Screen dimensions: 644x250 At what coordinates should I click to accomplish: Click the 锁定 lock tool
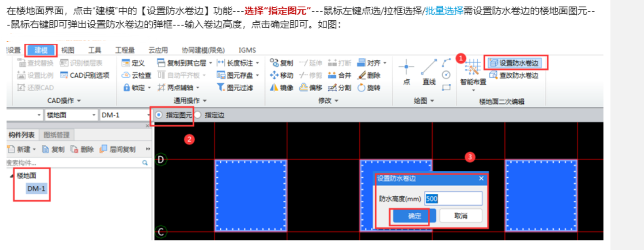coord(135,87)
